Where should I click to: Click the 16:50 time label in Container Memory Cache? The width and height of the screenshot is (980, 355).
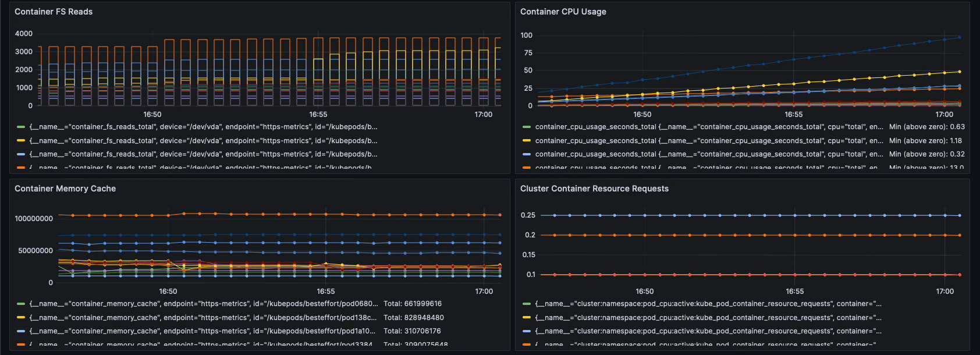(168, 292)
